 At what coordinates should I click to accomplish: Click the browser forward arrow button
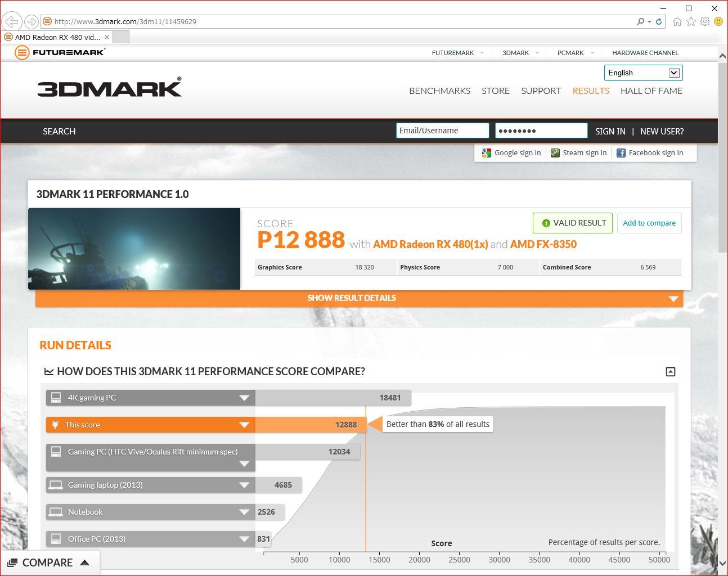coord(32,21)
